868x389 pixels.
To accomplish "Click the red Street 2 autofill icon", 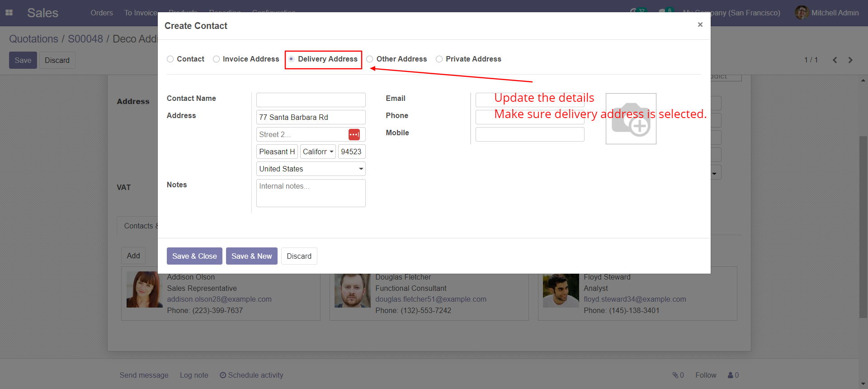I will pos(354,134).
